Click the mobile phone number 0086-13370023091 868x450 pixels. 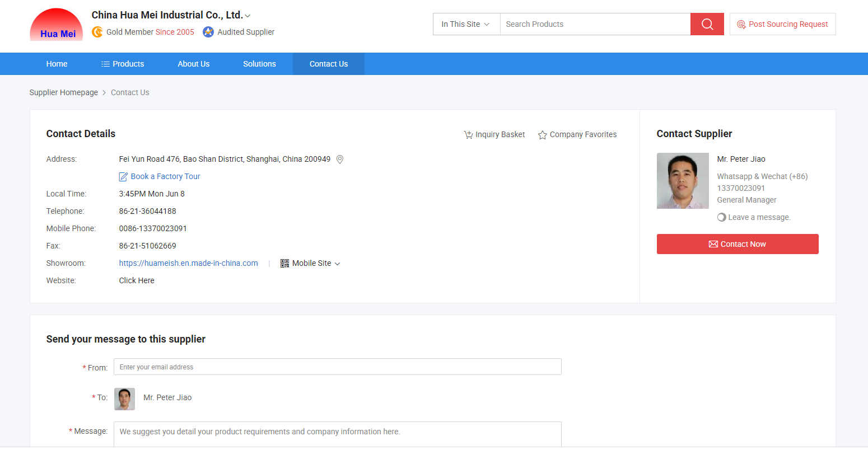(153, 228)
